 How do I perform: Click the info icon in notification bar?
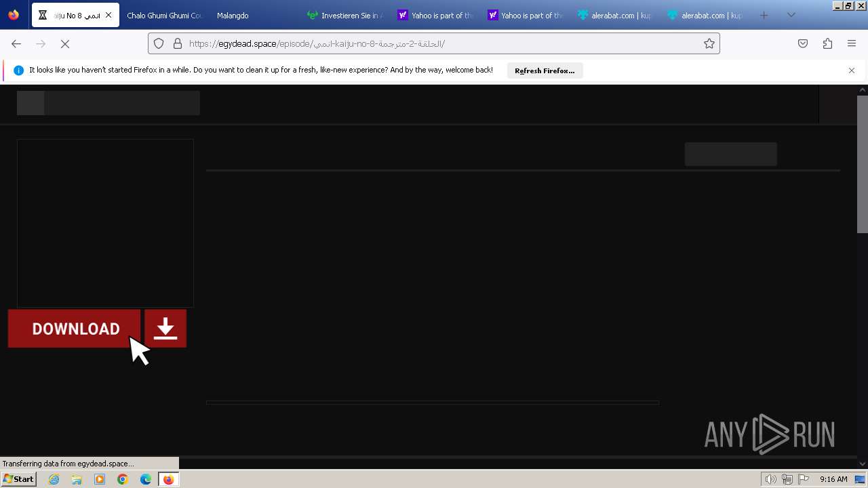click(x=18, y=70)
